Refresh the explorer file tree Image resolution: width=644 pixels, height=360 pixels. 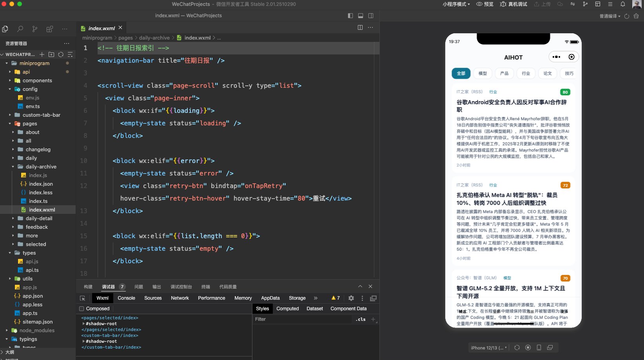click(x=61, y=54)
